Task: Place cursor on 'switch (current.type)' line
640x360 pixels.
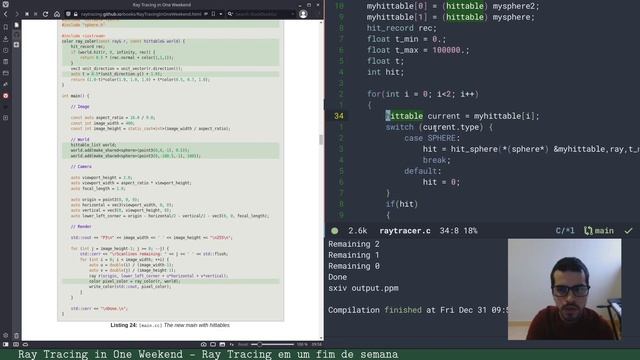Action: (439, 127)
